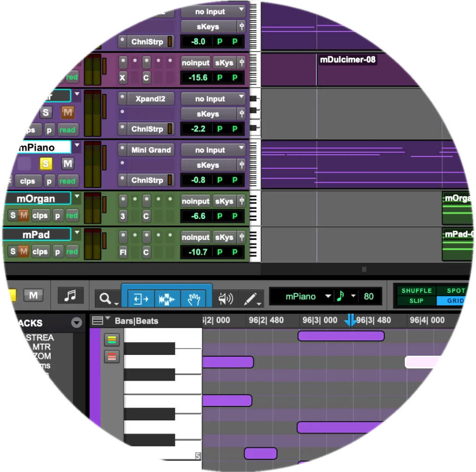Select the Pencil tool
This screenshot has width=476, height=472.
(x=251, y=299)
